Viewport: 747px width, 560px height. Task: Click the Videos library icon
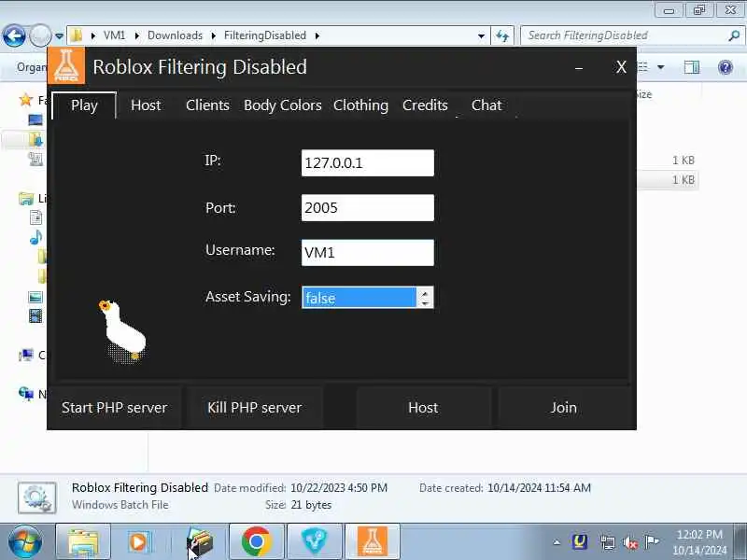(35, 315)
